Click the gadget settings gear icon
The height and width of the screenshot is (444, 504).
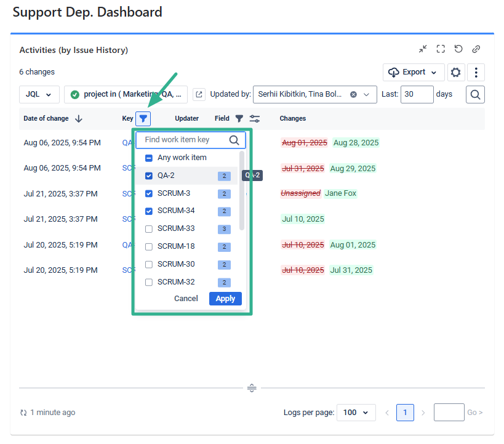click(455, 73)
